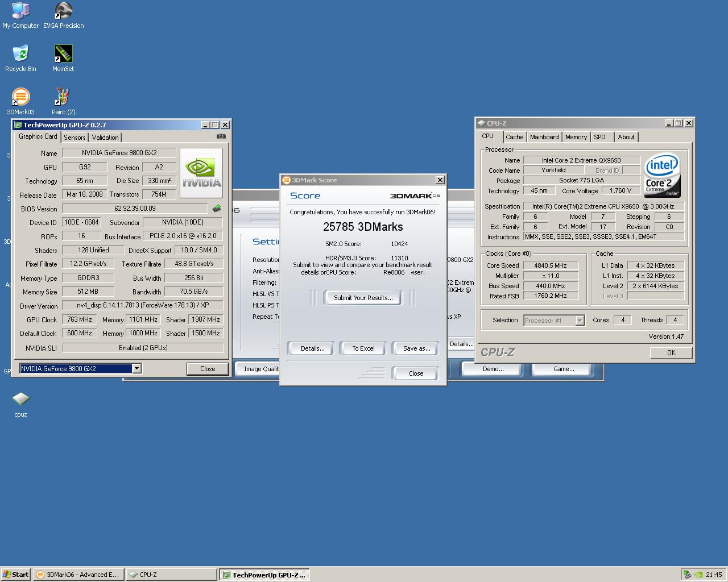Click Memory Size value 512 MB

(x=88, y=292)
